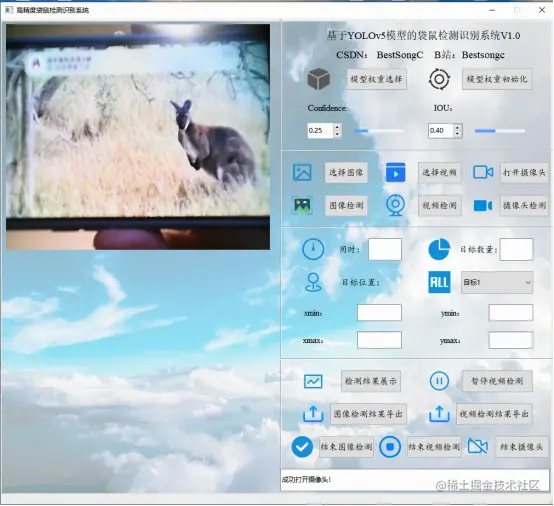554x506 pixels.
Task: Click the xmax coordinate field
Action: (x=379, y=340)
